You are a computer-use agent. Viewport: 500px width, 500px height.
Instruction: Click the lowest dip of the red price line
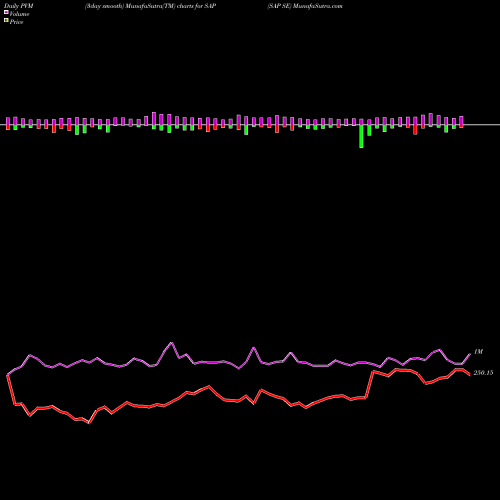(89, 423)
